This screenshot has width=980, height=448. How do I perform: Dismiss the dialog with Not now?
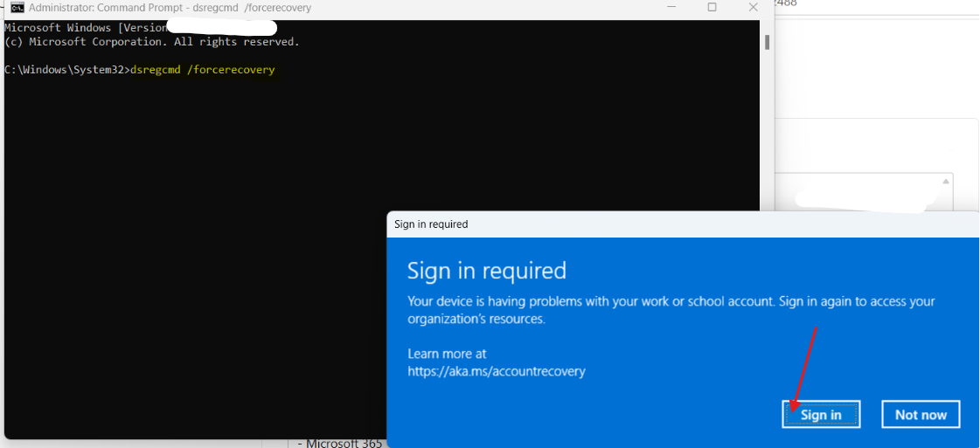click(x=921, y=415)
